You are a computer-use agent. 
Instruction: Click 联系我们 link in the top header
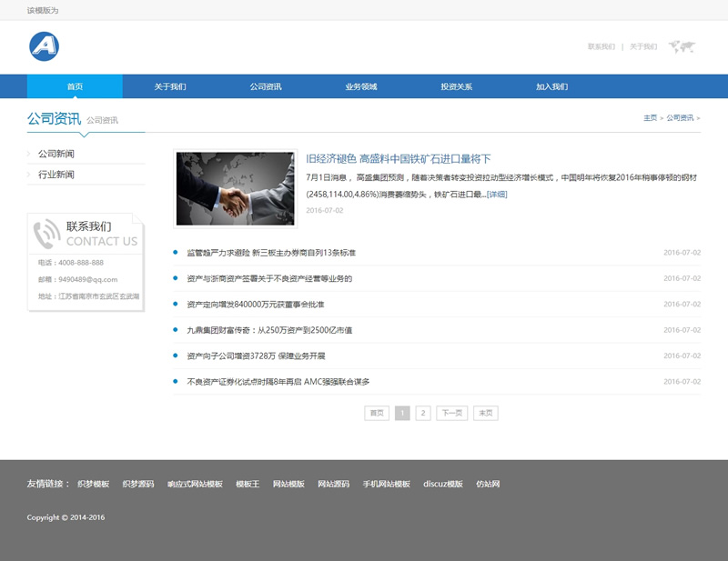tap(601, 46)
